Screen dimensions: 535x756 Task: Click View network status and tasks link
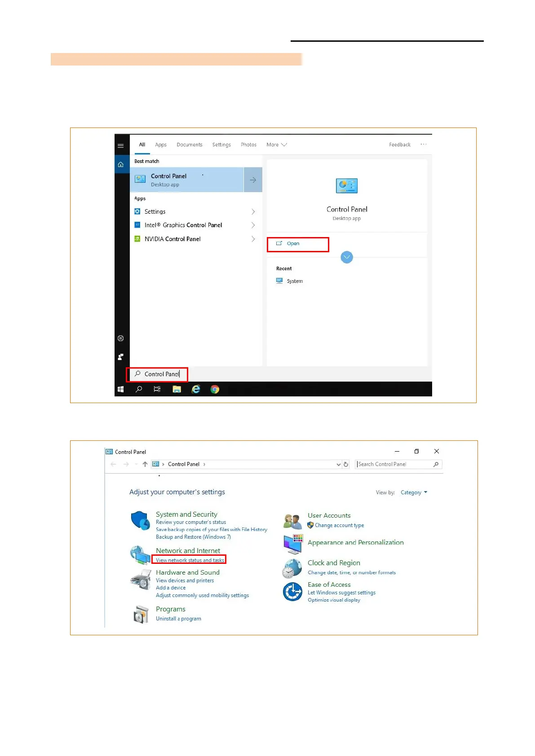190,560
